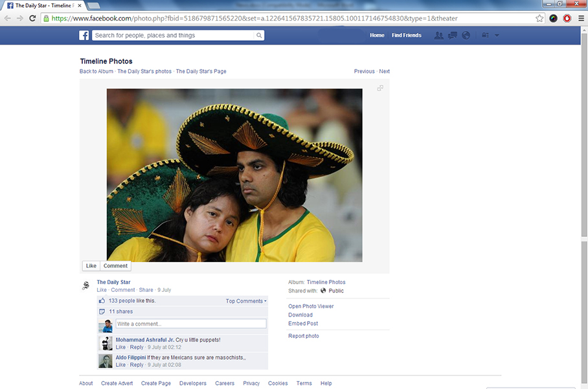
Task: Go Back to Album
Action: tap(96, 71)
